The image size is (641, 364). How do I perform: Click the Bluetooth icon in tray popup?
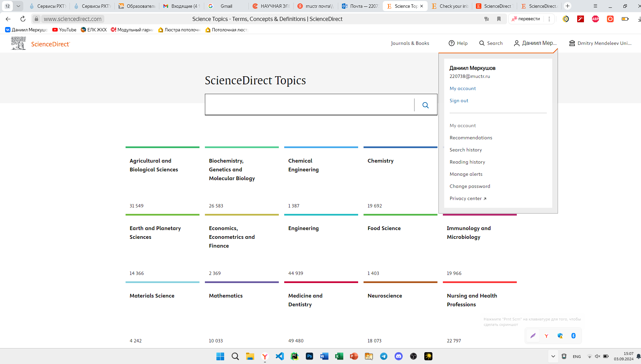tap(573, 336)
